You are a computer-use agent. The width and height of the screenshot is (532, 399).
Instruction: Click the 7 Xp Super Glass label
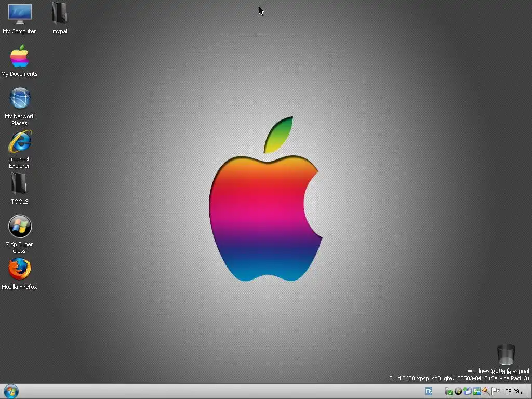click(x=19, y=248)
